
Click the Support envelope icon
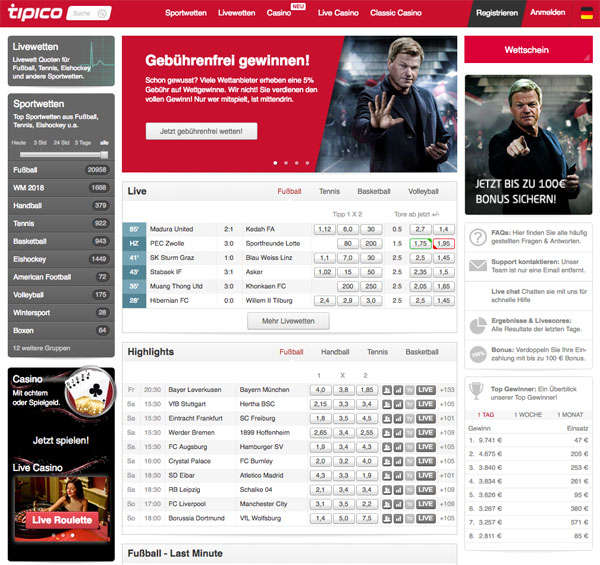tap(478, 265)
